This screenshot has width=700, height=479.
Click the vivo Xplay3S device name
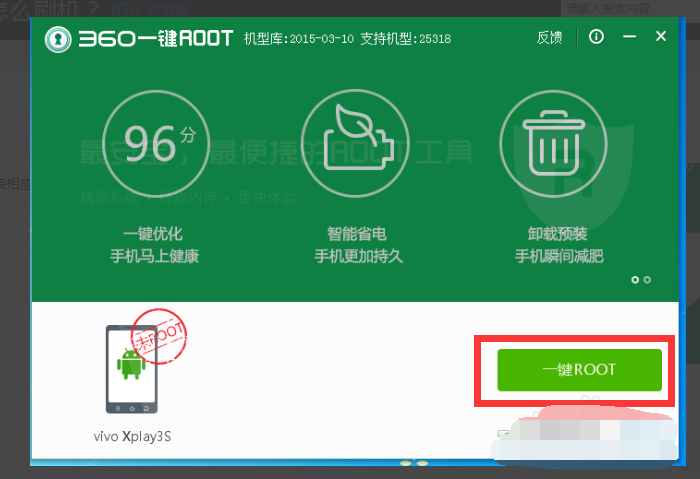tap(133, 436)
